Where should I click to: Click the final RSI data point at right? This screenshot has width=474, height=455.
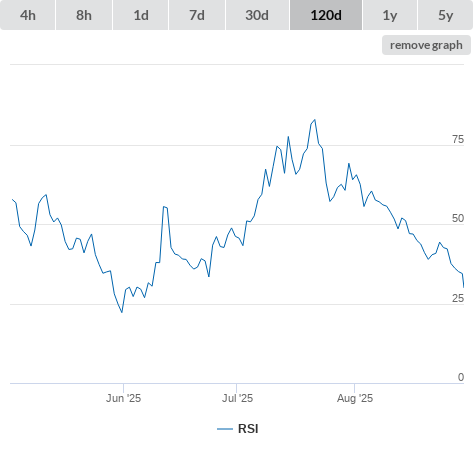(x=464, y=287)
